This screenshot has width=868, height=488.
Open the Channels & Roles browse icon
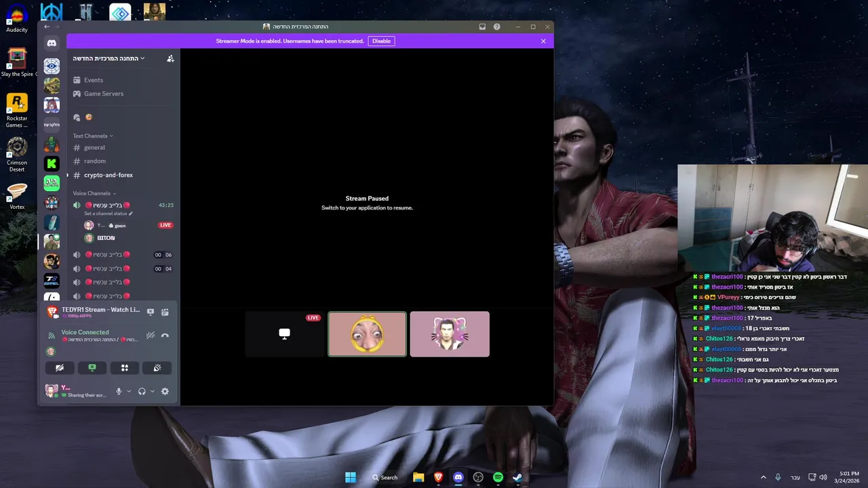point(77,117)
